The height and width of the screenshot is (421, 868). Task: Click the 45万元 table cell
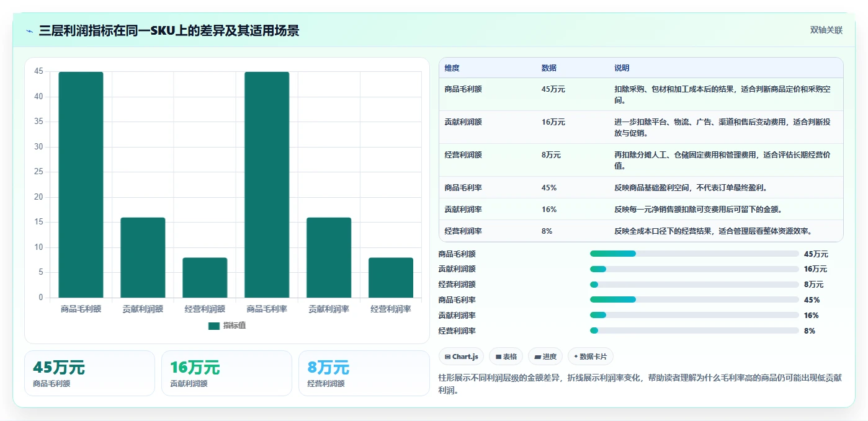pyautogui.click(x=553, y=89)
